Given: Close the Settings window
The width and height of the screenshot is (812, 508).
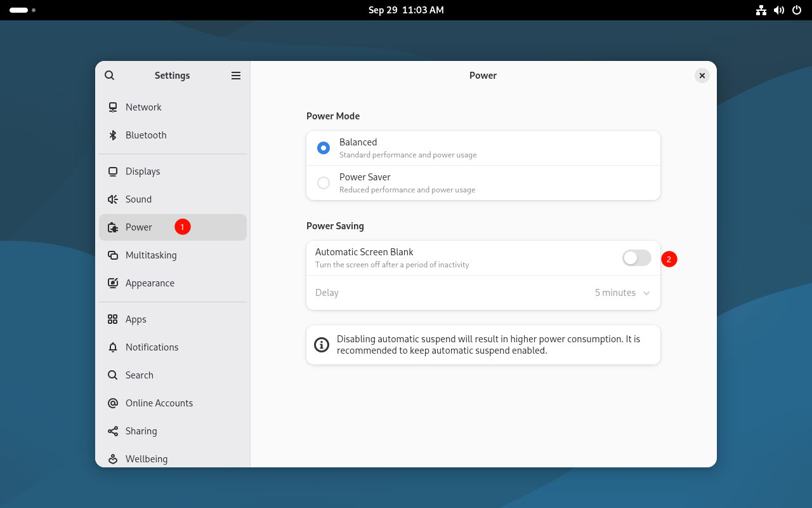Looking at the screenshot, I should click(702, 76).
